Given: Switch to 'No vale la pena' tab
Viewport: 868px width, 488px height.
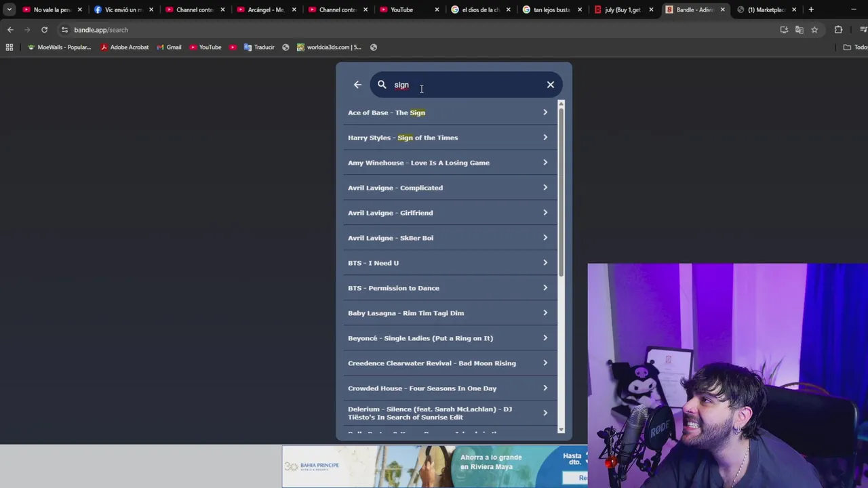Looking at the screenshot, I should [x=52, y=9].
